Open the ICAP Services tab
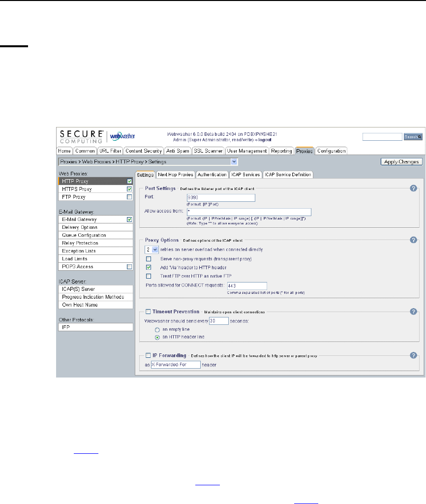The height and width of the screenshot is (504, 426). tap(245, 175)
